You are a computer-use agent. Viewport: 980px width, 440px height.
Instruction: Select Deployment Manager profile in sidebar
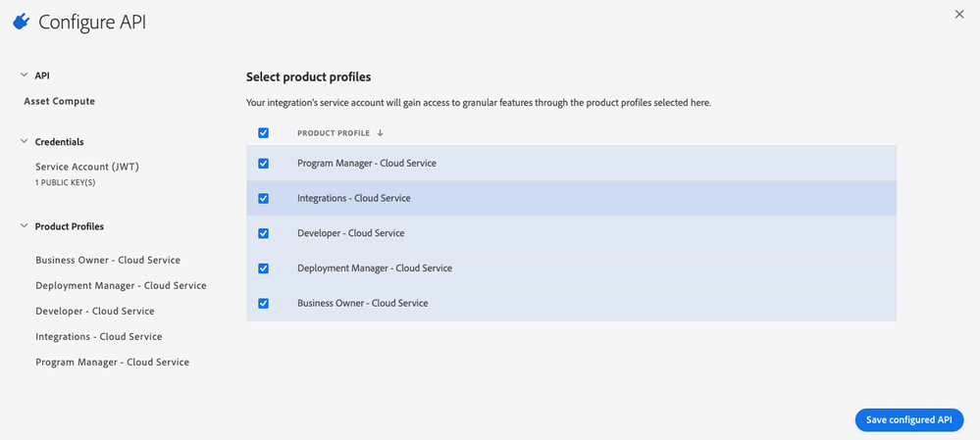click(121, 285)
